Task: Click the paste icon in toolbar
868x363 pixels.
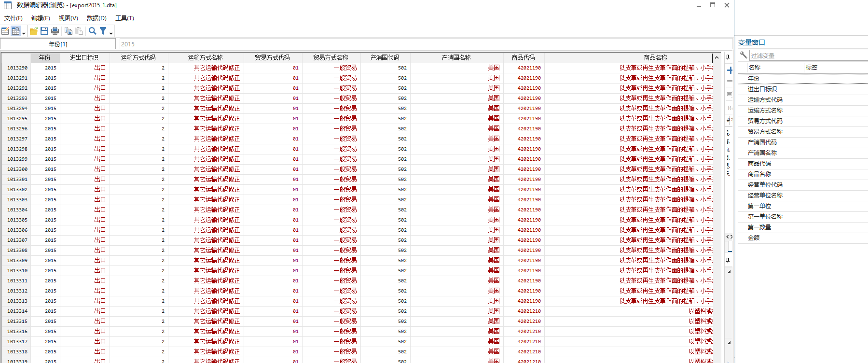Action: tap(79, 31)
